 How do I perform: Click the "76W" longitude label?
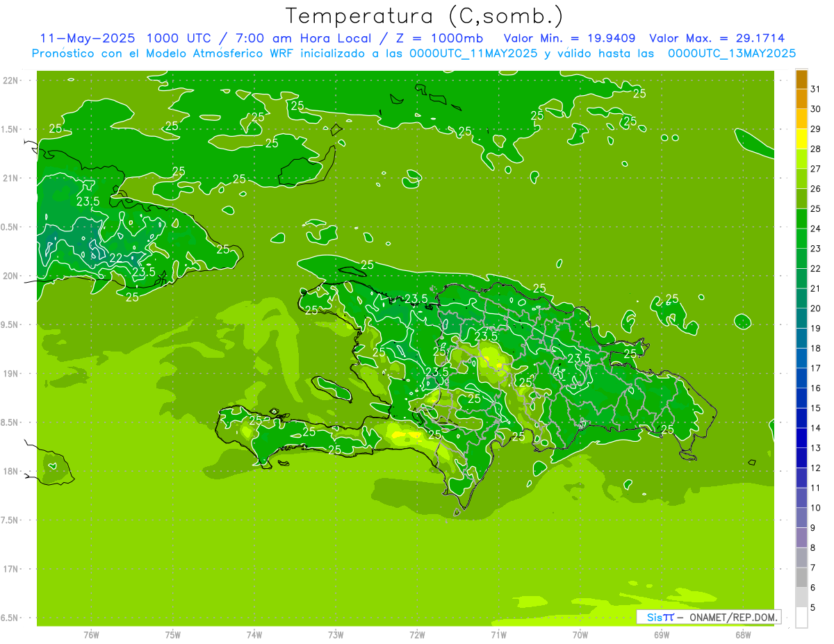click(x=91, y=635)
